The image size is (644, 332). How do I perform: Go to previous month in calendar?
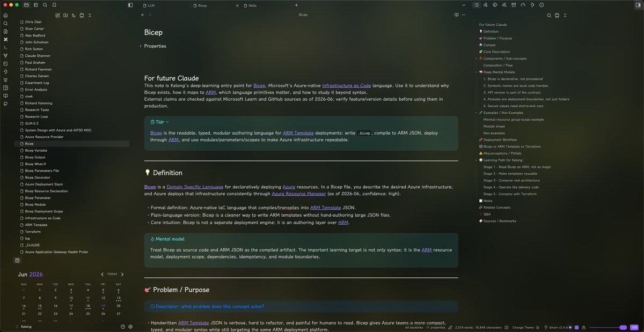104,274
